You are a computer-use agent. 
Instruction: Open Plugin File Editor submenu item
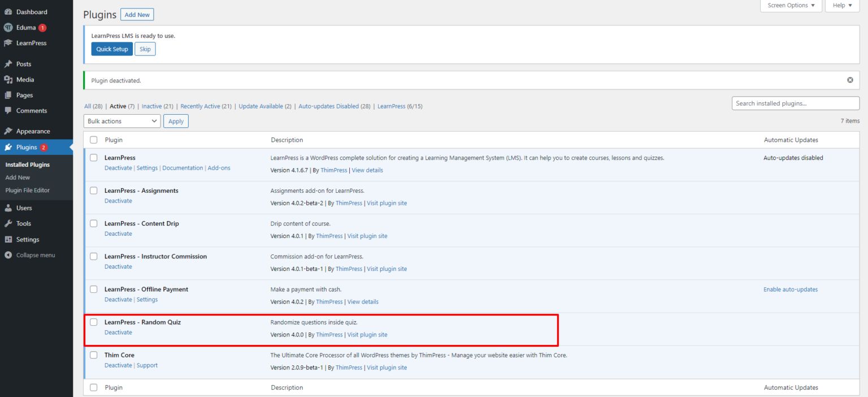coord(28,191)
